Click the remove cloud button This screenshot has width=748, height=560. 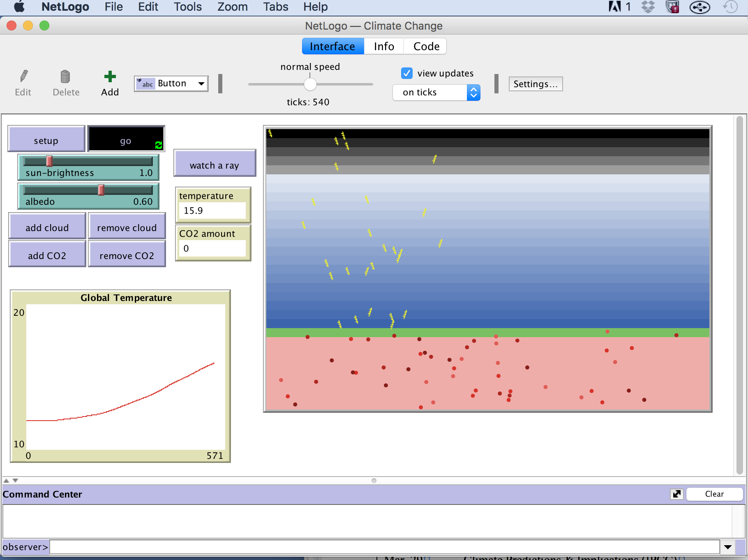(127, 226)
